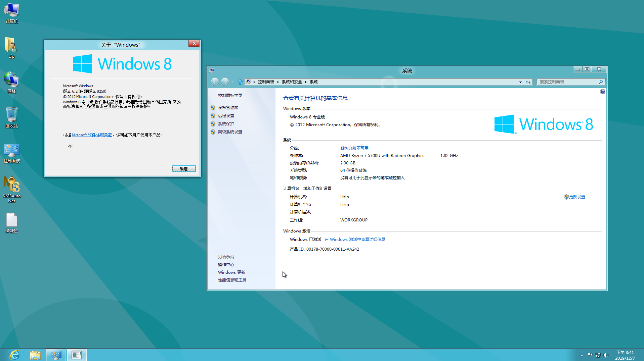Click the heading 查看有关计算机的基本信息
Image resolution: width=644 pixels, height=361 pixels.
[x=315, y=98]
